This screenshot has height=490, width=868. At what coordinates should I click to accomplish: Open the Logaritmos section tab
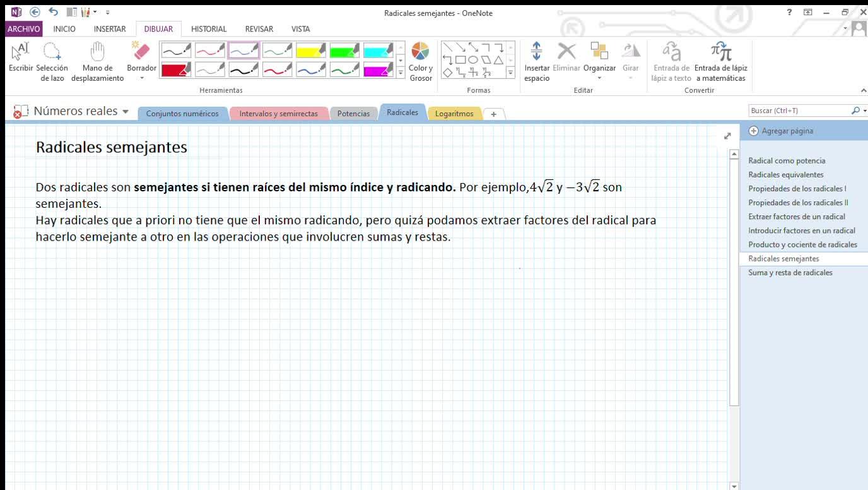(x=454, y=114)
